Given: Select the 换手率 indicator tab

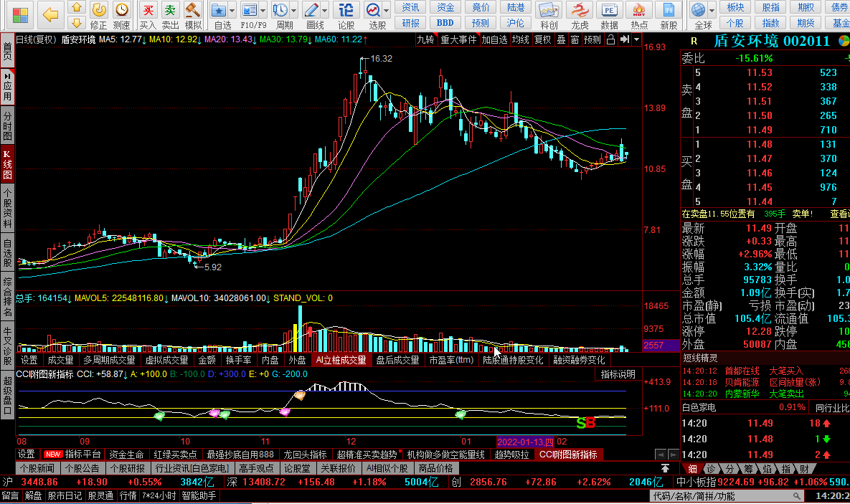Looking at the screenshot, I should click(x=239, y=360).
